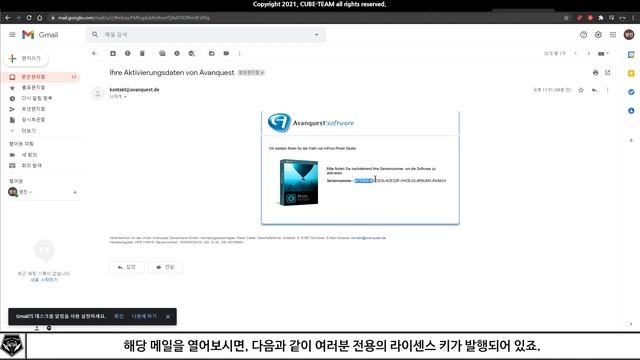Print the email with the printer icon
The image size is (640, 360).
click(596, 73)
